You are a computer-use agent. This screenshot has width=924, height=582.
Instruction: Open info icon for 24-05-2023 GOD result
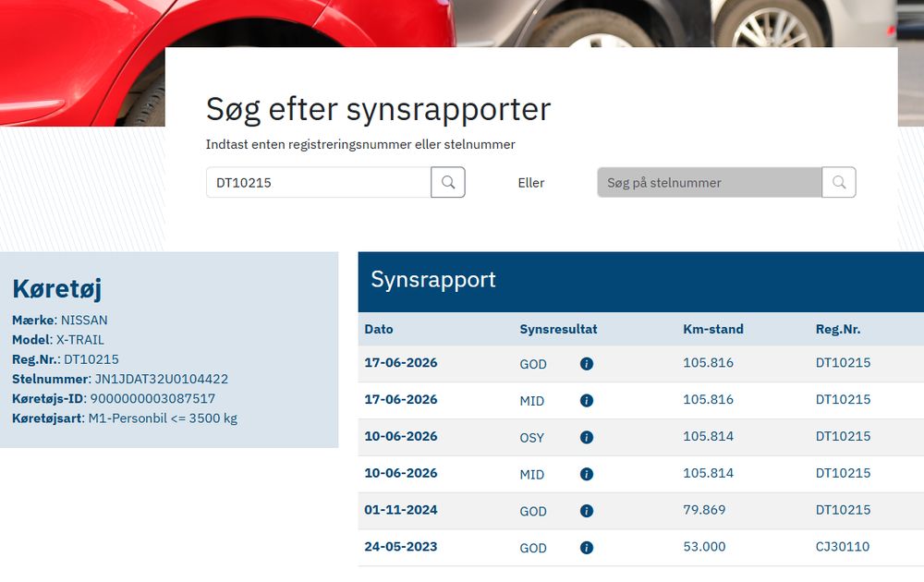coord(587,548)
